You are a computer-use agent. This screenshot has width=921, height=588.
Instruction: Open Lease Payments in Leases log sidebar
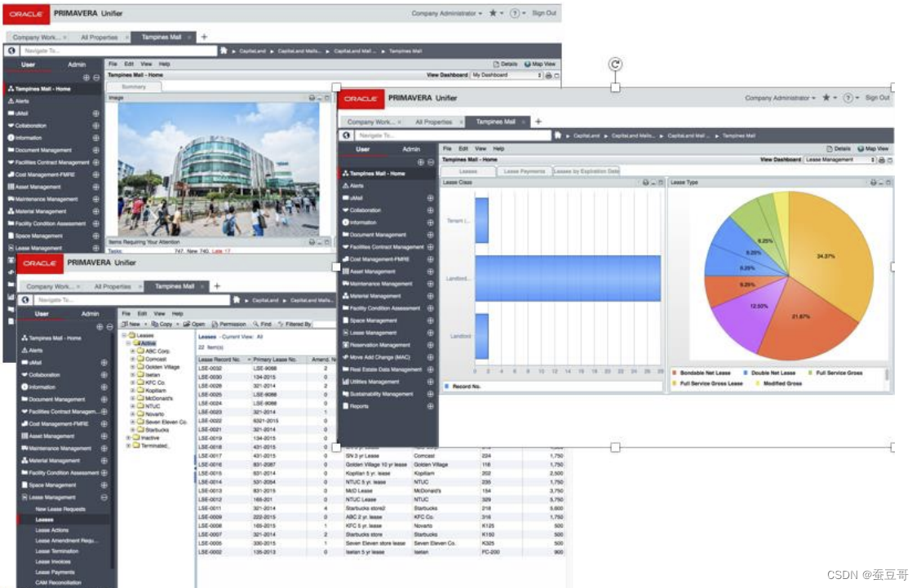[55, 572]
